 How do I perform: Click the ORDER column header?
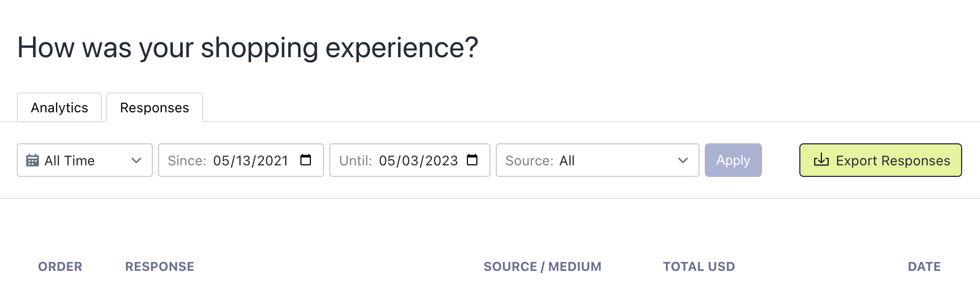[60, 267]
